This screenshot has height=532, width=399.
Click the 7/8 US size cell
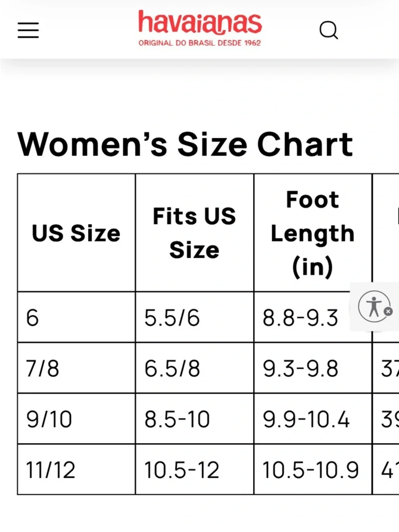[x=76, y=368]
